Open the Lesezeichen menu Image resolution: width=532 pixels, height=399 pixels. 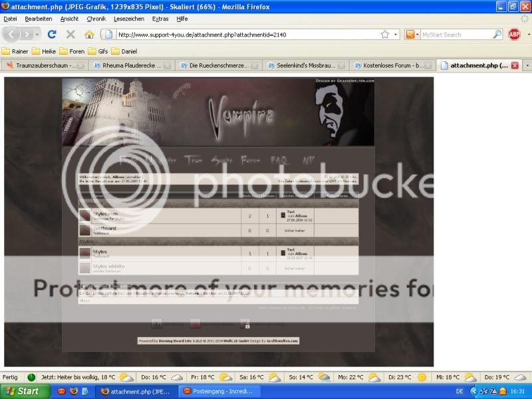coord(129,19)
